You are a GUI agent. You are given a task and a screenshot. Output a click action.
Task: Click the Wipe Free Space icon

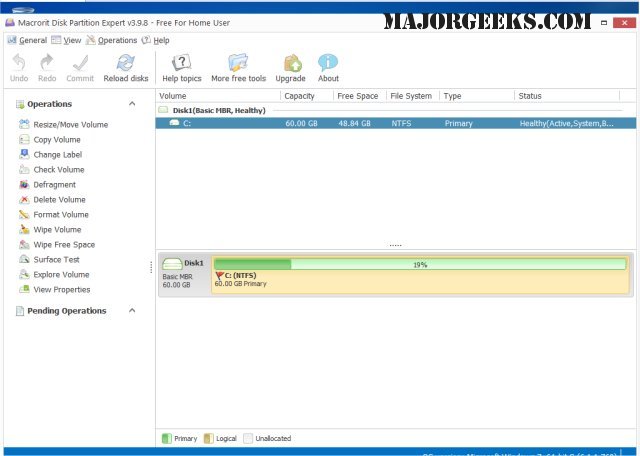pos(24,244)
